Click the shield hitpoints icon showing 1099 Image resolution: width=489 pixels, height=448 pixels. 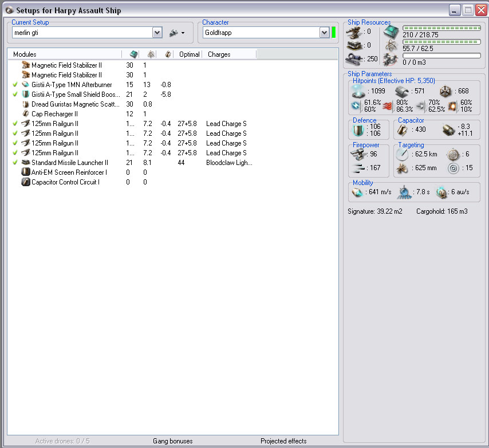point(358,92)
